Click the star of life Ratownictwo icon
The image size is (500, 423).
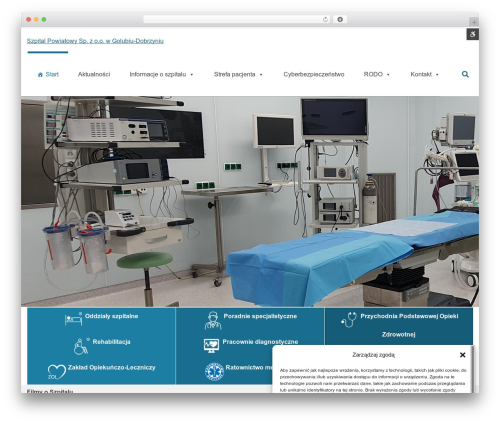click(214, 372)
